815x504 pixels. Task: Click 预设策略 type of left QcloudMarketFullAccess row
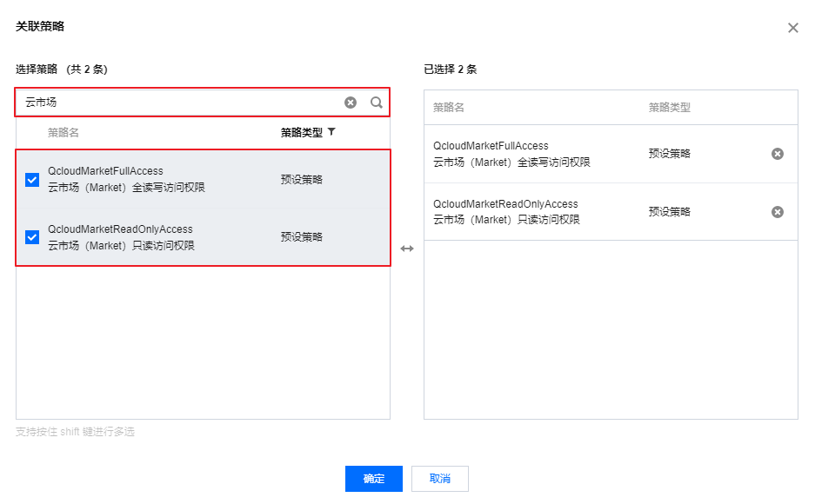tap(302, 180)
